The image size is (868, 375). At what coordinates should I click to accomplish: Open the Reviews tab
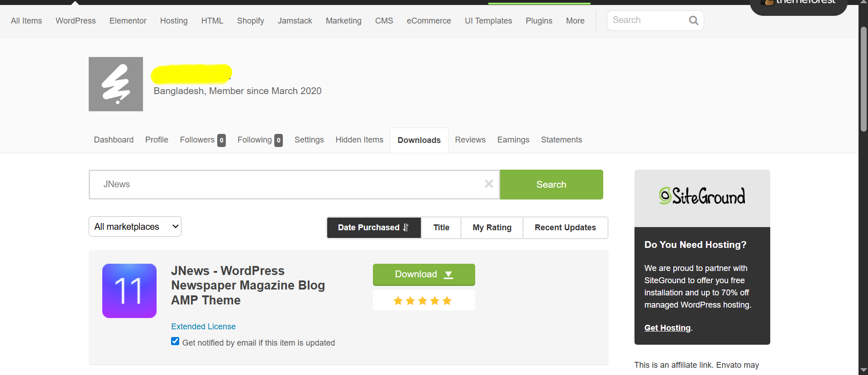click(470, 140)
